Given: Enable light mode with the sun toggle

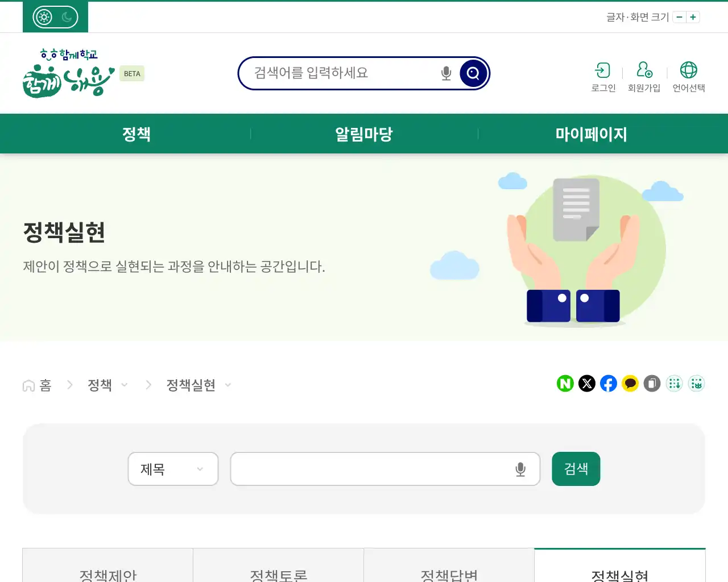Looking at the screenshot, I should [x=43, y=16].
